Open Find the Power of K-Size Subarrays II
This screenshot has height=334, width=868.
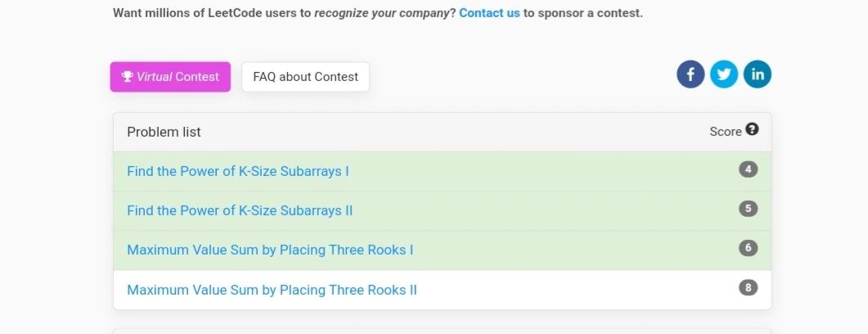[x=240, y=210]
